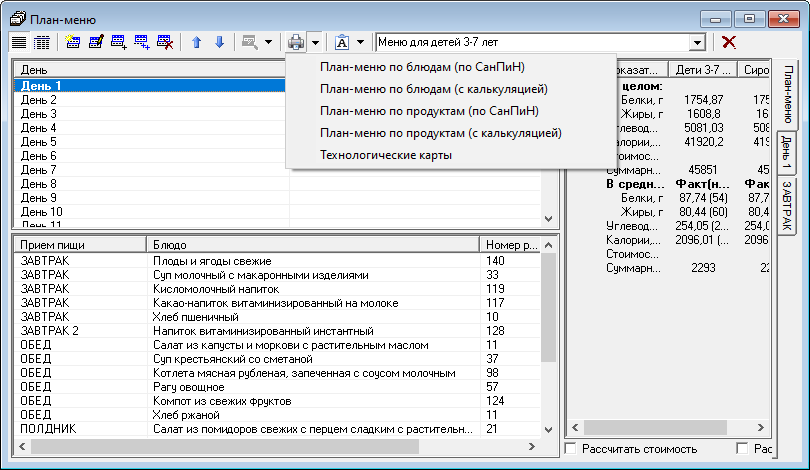Move item up with blue up arrow
810x470 pixels.
197,42
